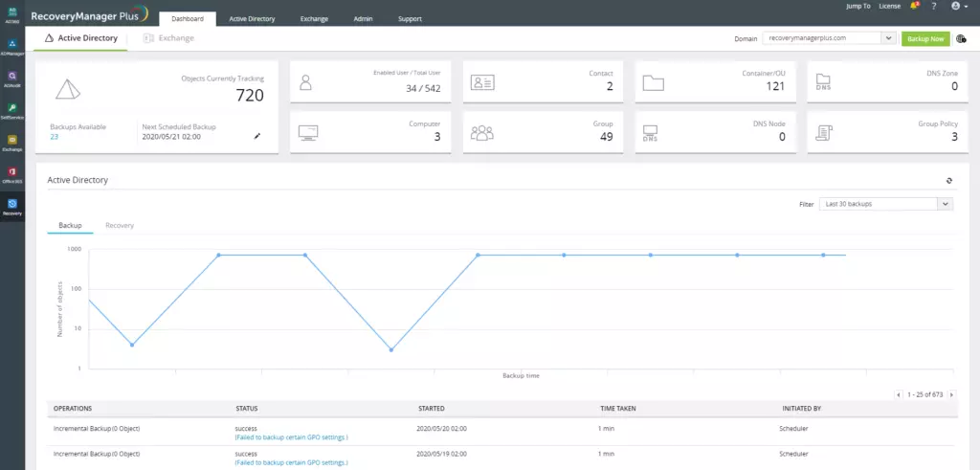Click the user icon on the Enabled User card
Viewport: 980px width, 470px height.
point(305,82)
